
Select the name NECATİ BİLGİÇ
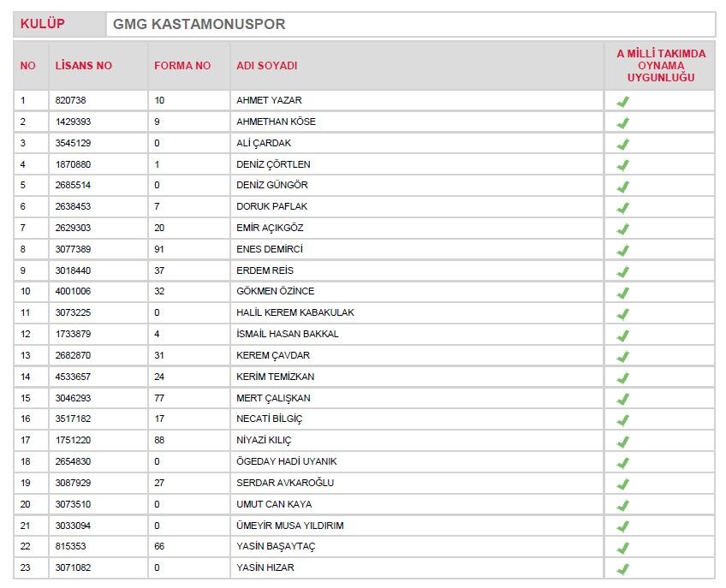coord(269,419)
